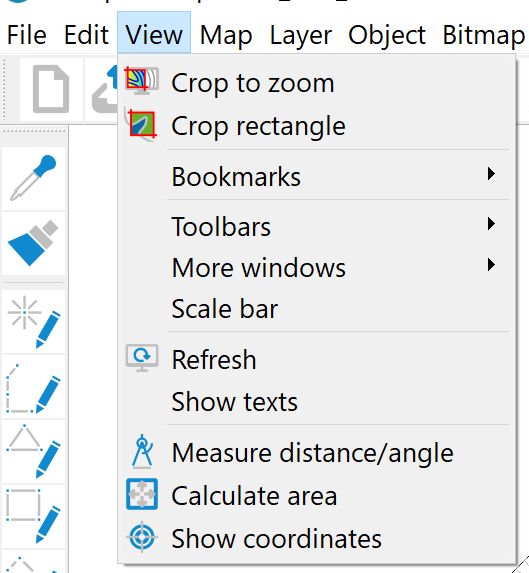Expand the Bookmarks submenu
Image resolution: width=529 pixels, height=573 pixels.
point(316,177)
